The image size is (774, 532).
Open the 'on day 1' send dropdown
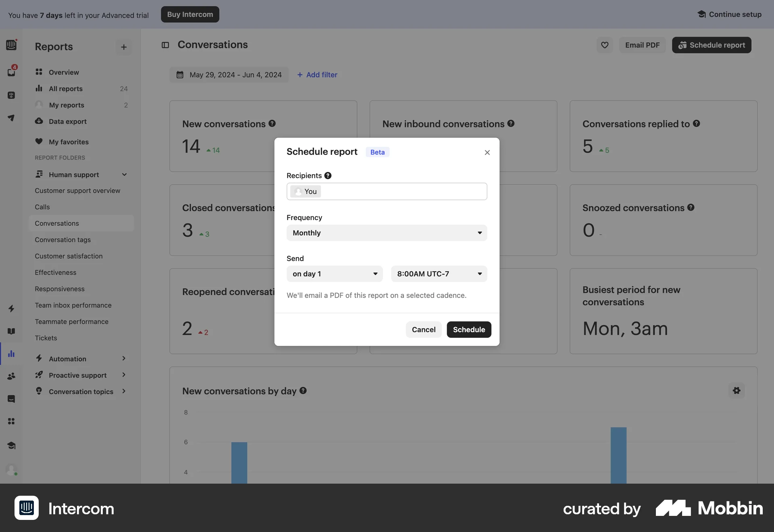pos(334,274)
